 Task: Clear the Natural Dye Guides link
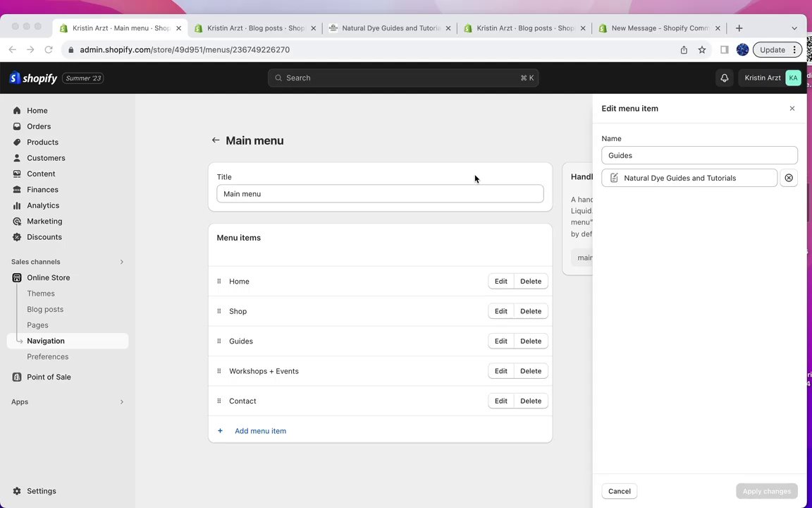pyautogui.click(x=789, y=178)
